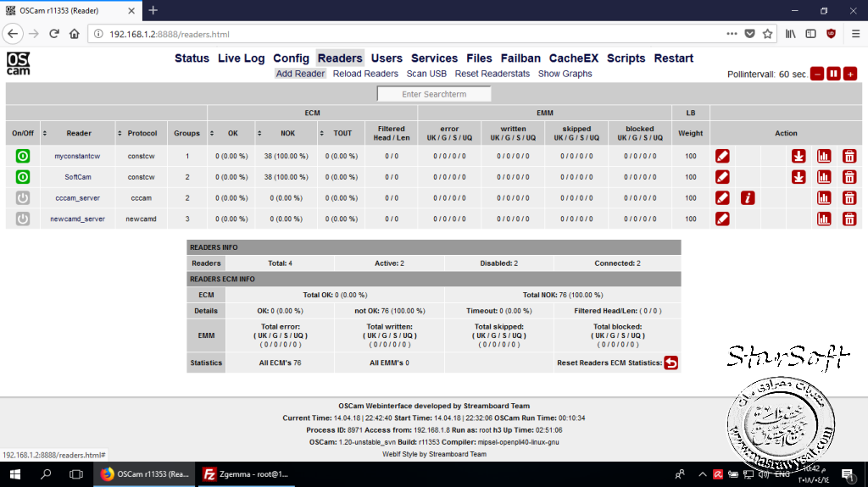Open Windows taskbar search
Screen dimensions: 868x487
click(46, 474)
